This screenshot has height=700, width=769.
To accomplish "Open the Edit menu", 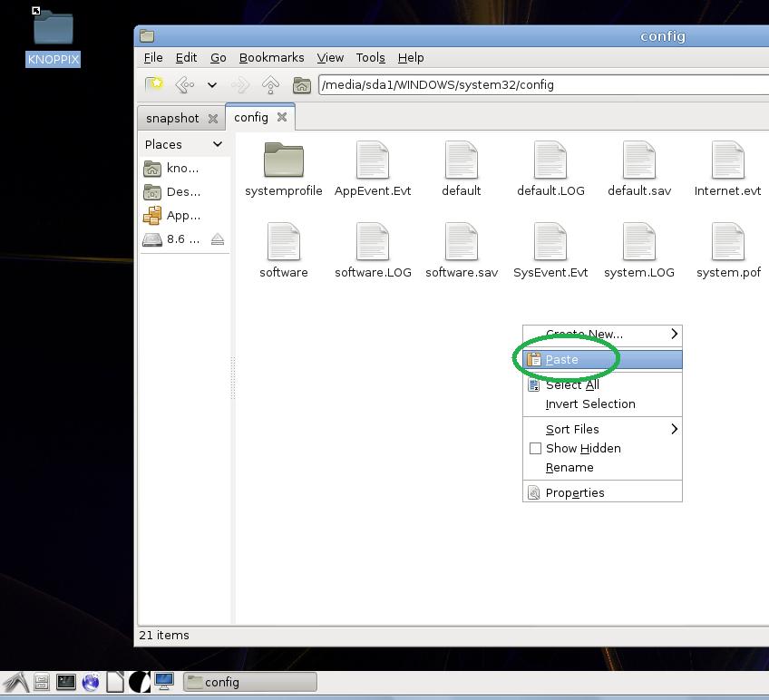I will 187,58.
